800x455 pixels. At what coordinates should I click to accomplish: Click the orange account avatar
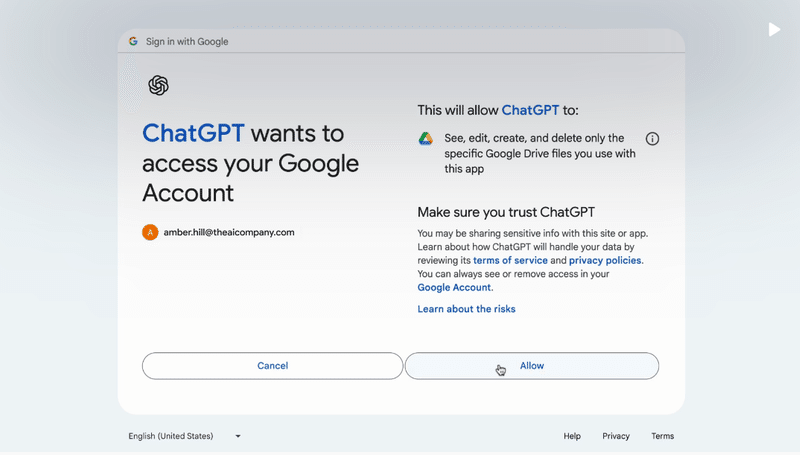pos(150,232)
